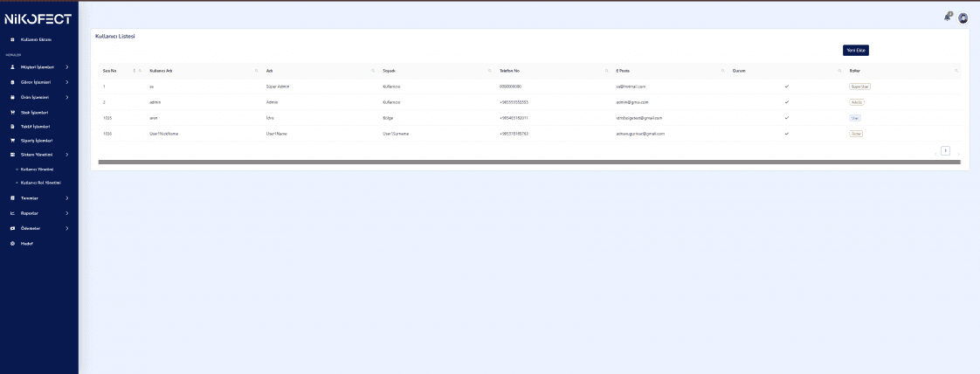Click the Durum checkmark in İdris row
The width and height of the screenshot is (980, 374).
(x=786, y=118)
